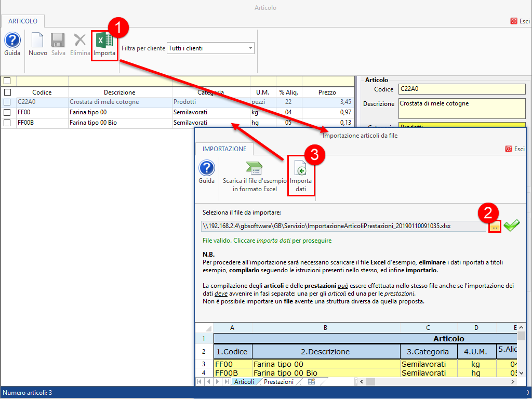
Task: Select spreadsheet cell 1.Codice header
Action: [233, 352]
